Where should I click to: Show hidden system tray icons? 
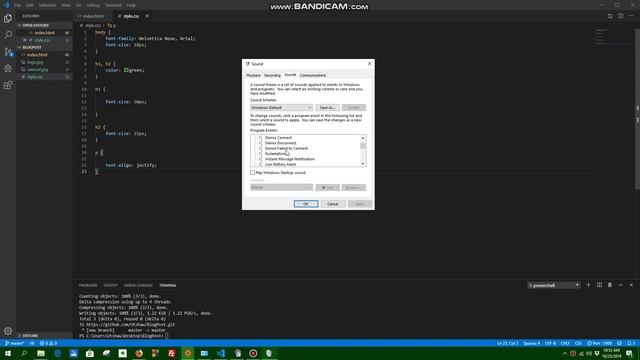click(565, 353)
